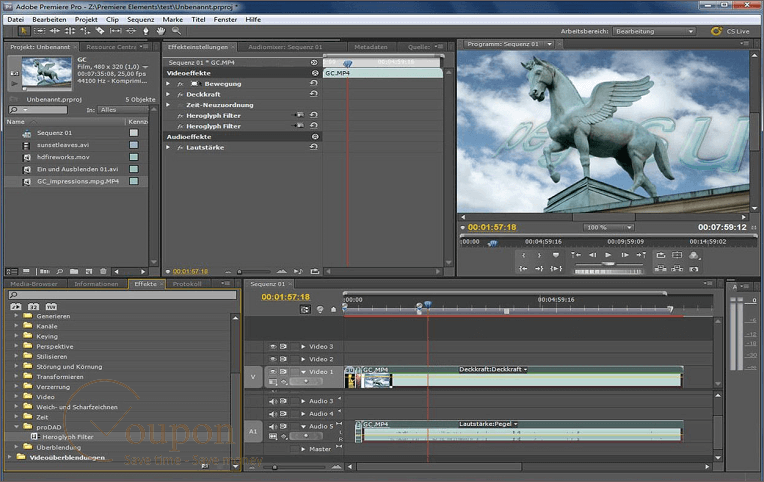
Task: Select the Pen tool in toolbar
Action: point(146,31)
